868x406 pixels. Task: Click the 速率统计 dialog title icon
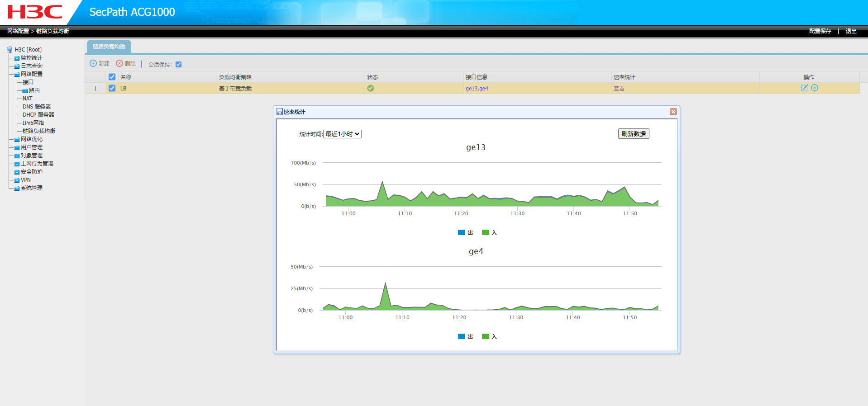click(280, 112)
